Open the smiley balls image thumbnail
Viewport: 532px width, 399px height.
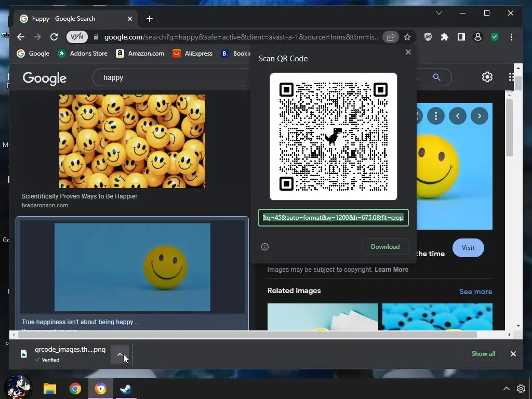tap(132, 141)
